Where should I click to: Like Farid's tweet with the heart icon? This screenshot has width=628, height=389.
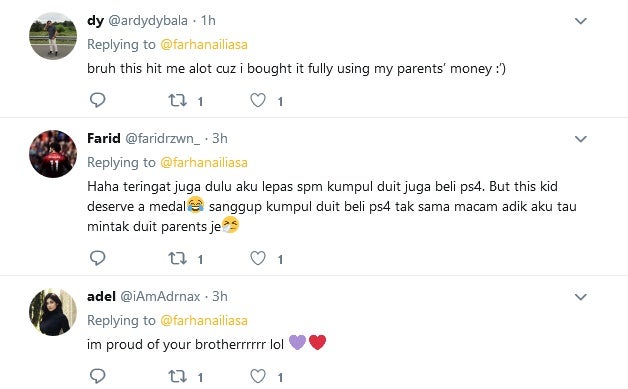click(x=258, y=258)
